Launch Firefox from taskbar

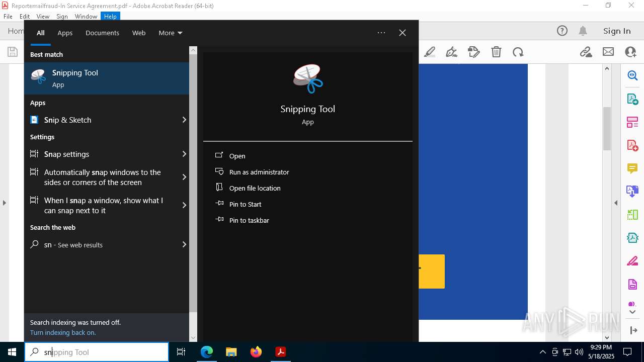[x=256, y=352]
